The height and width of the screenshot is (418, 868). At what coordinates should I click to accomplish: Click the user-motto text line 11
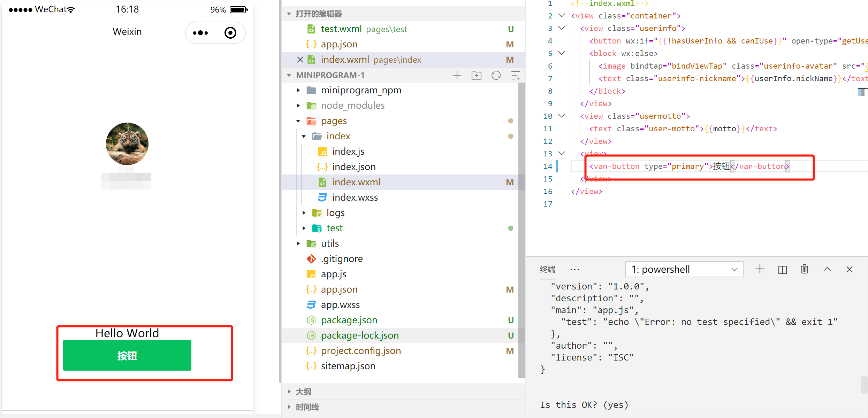click(683, 129)
